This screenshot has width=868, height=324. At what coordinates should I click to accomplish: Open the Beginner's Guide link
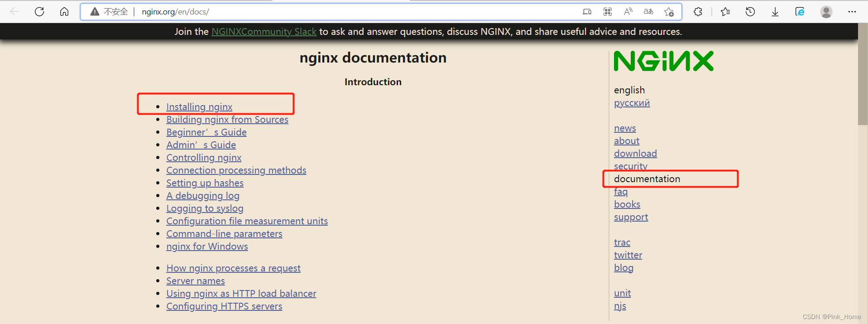(206, 132)
